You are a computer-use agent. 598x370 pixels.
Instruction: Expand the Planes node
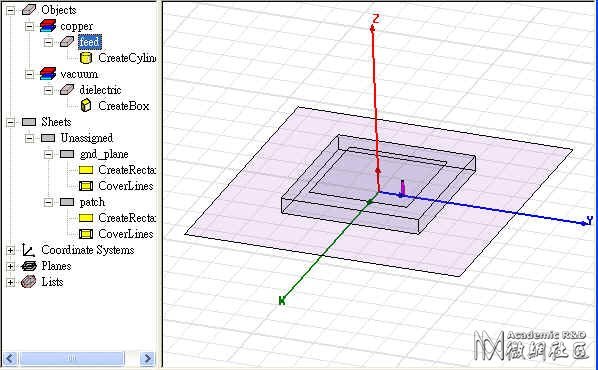pyautogui.click(x=11, y=266)
